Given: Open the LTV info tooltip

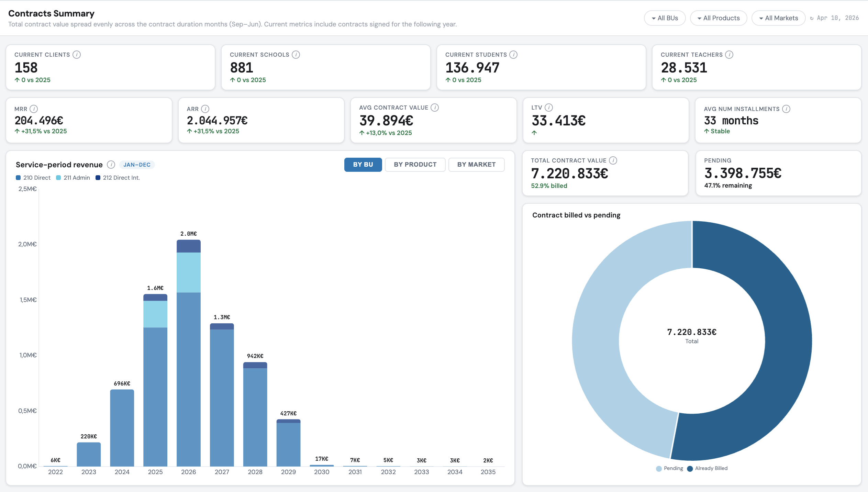Looking at the screenshot, I should [548, 107].
